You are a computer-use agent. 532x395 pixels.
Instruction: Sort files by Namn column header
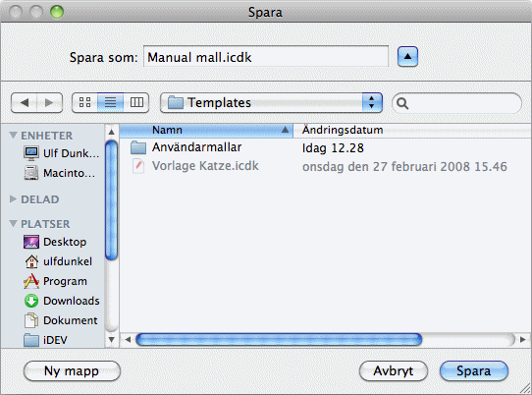pyautogui.click(x=206, y=130)
